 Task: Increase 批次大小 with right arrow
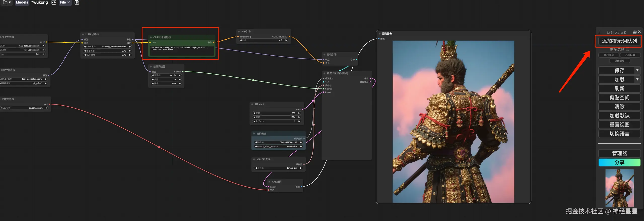(299, 121)
